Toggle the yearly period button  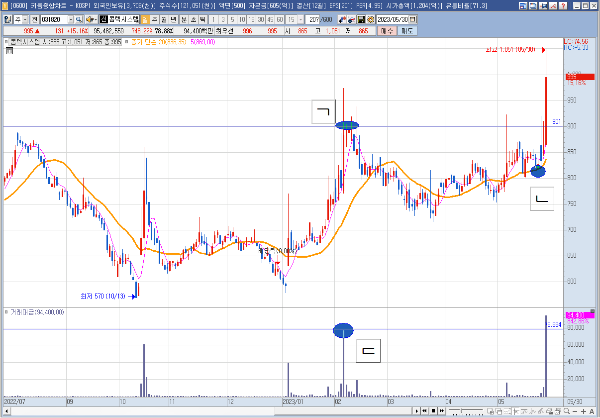173,20
